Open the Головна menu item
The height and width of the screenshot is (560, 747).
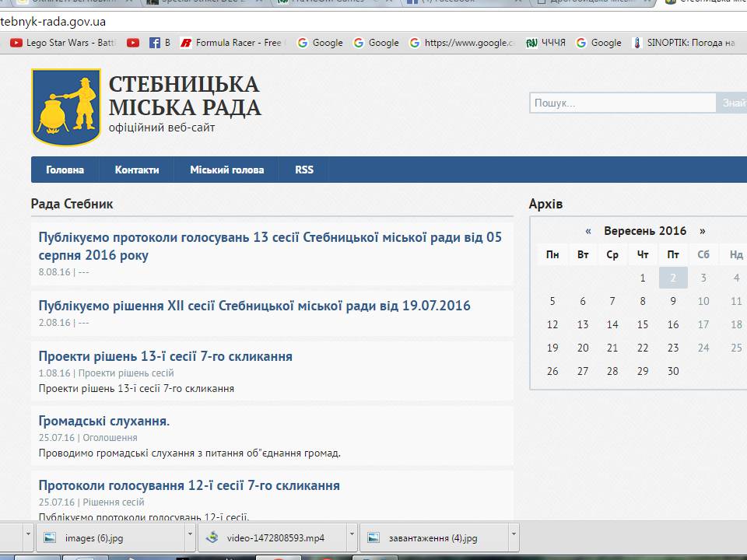tap(65, 170)
